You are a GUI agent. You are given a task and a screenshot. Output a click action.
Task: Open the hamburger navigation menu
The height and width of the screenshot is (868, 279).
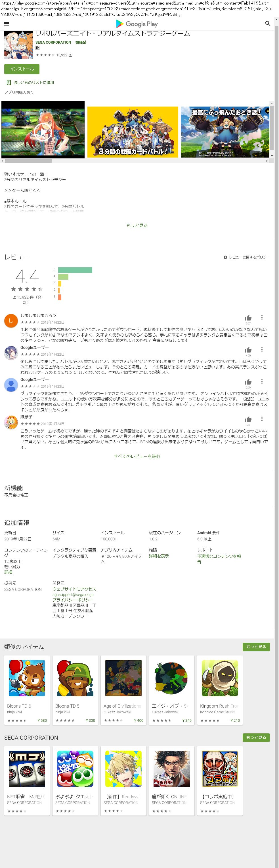[7, 24]
